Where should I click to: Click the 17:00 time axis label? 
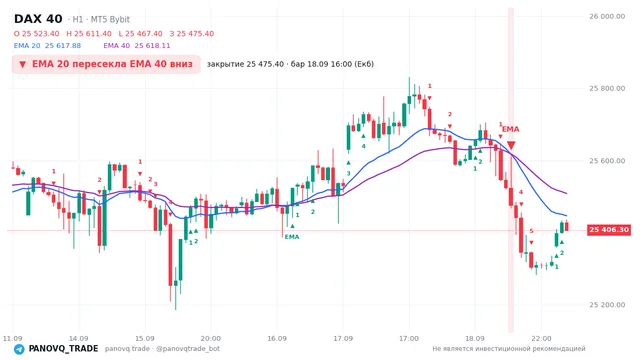[x=409, y=338]
